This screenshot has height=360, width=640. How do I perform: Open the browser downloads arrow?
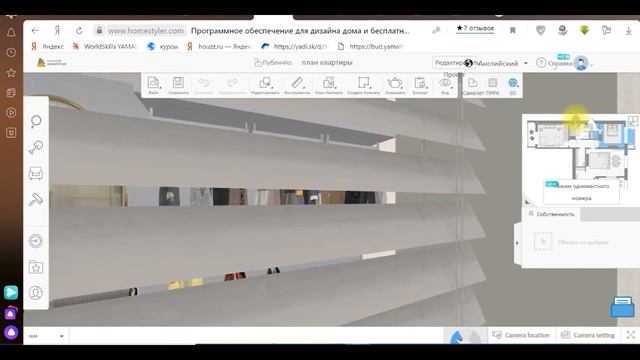pos(629,31)
